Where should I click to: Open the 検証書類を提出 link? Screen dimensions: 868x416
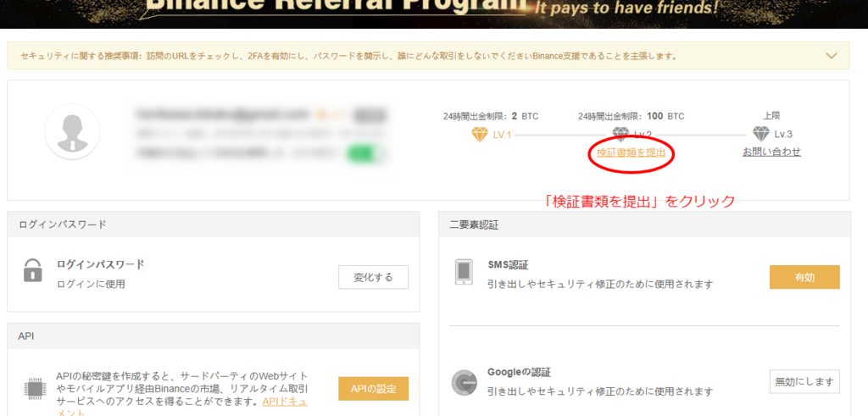631,153
